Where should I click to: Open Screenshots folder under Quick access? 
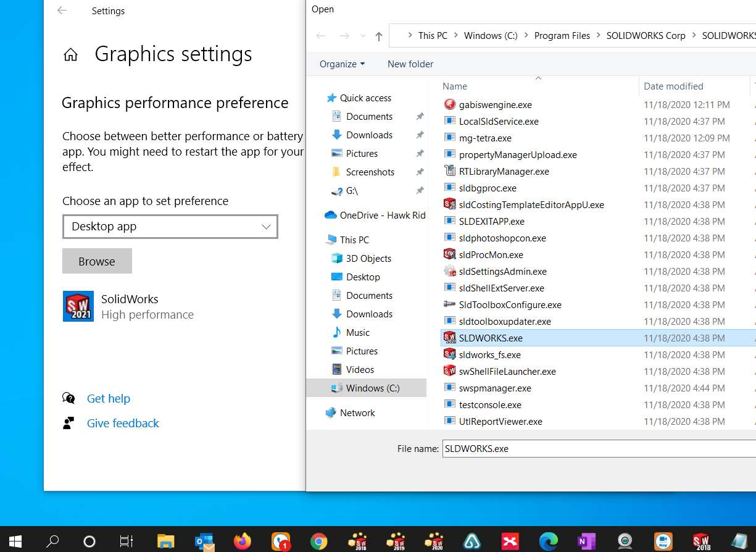point(370,172)
